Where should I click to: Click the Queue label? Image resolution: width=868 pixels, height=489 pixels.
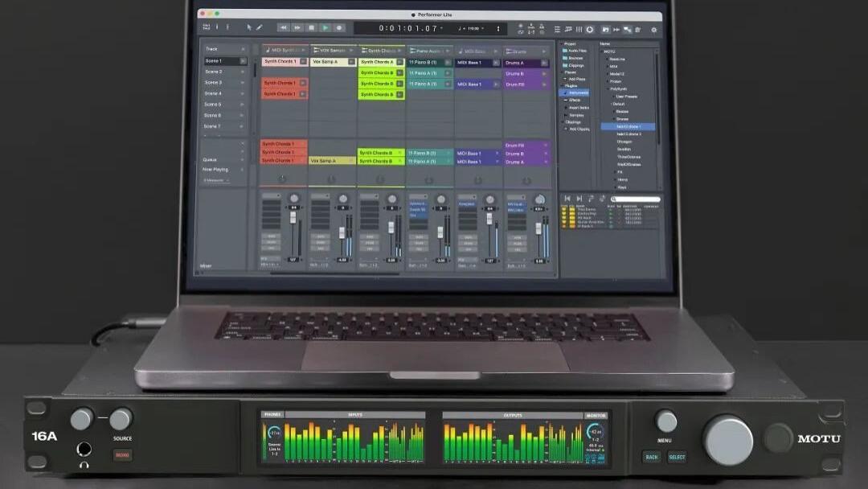click(210, 159)
